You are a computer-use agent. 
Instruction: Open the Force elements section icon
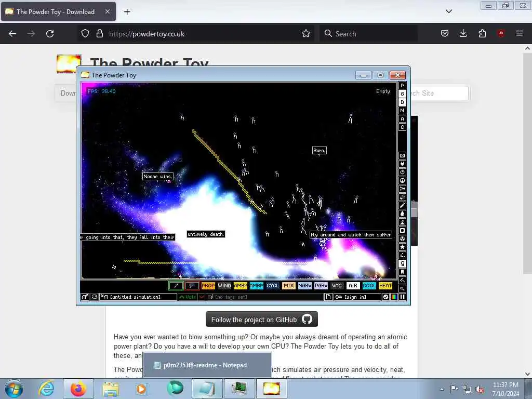[402, 189]
